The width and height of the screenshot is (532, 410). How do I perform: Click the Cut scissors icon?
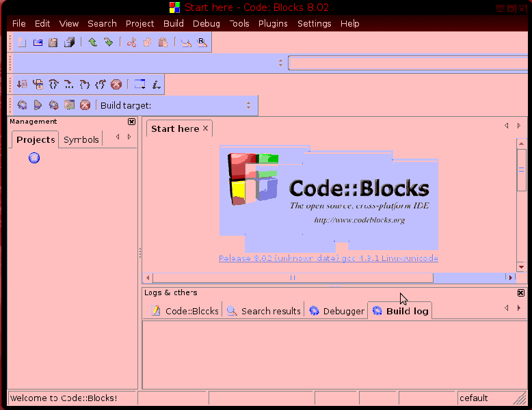coord(131,42)
